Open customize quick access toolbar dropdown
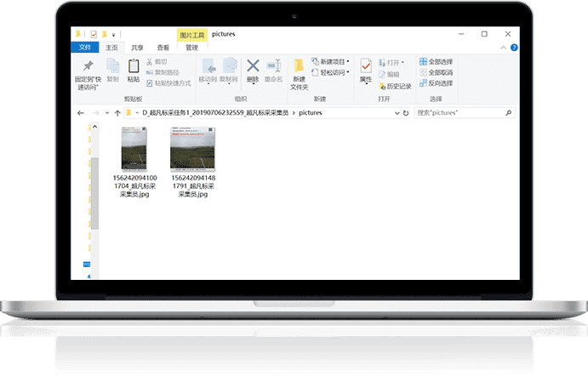This screenshot has width=588, height=376. [x=113, y=35]
